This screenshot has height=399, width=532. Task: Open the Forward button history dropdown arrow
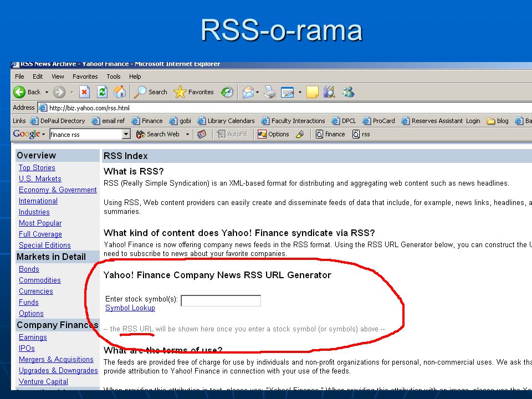coord(71,92)
